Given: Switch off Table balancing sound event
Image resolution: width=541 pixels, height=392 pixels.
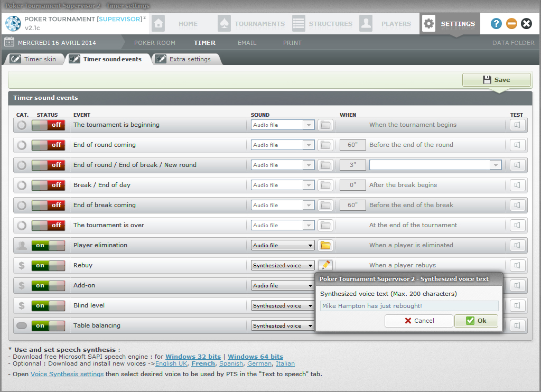Looking at the screenshot, I should click(x=48, y=325).
